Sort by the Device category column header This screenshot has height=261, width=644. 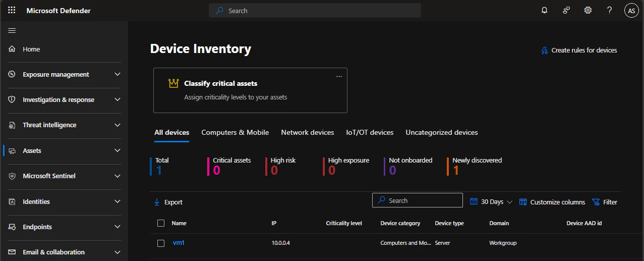click(400, 223)
